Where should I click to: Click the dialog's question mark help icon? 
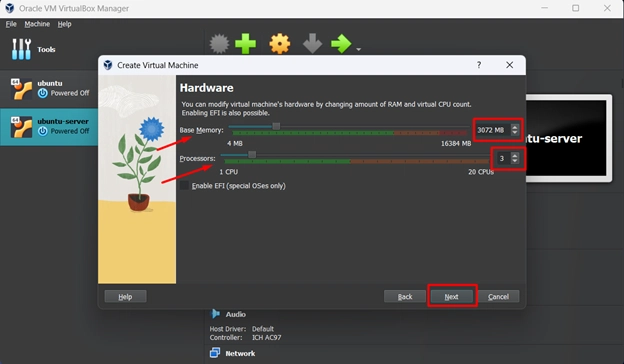[x=479, y=65]
